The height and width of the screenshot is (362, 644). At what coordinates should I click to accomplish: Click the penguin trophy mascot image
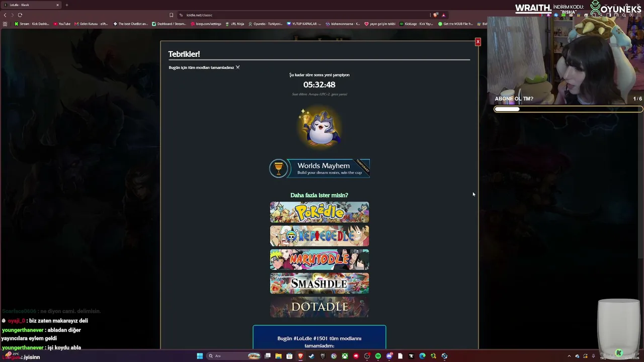[319, 127]
